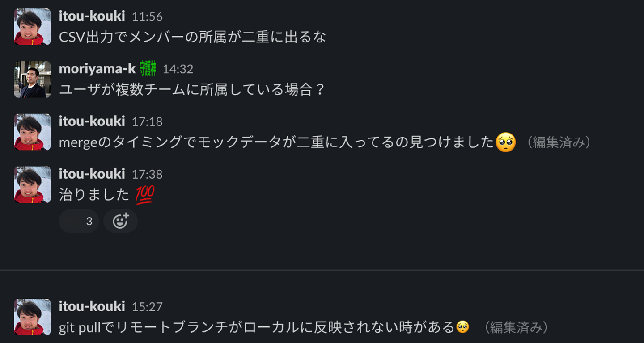
Task: Click the 17:38 timestamp
Action: pyautogui.click(x=147, y=174)
